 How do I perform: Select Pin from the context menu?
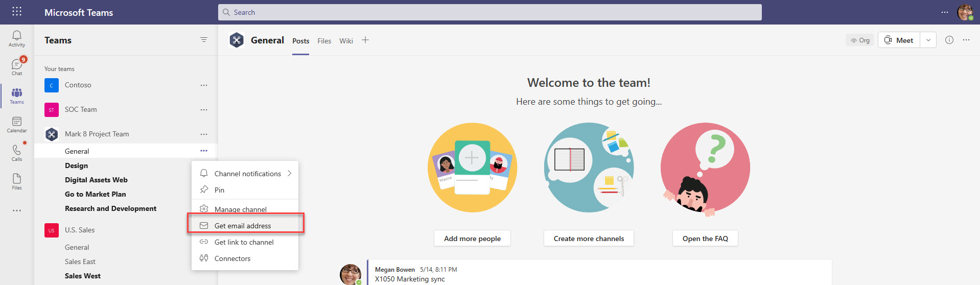(x=245, y=190)
